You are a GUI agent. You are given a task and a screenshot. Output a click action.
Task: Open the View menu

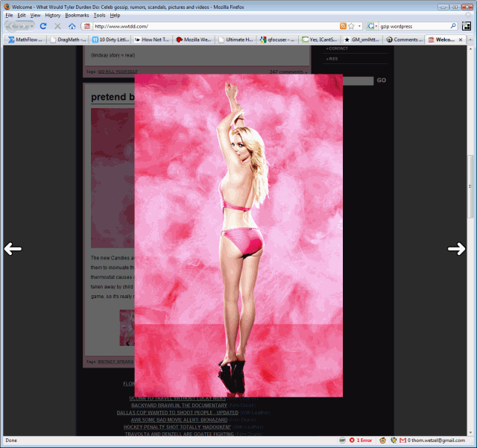click(x=35, y=15)
